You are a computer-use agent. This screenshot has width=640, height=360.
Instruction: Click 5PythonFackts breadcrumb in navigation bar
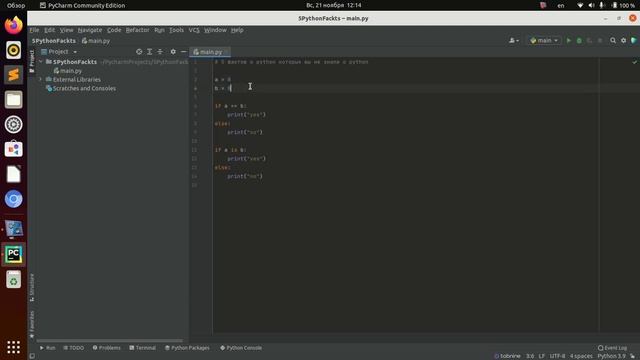tap(54, 41)
